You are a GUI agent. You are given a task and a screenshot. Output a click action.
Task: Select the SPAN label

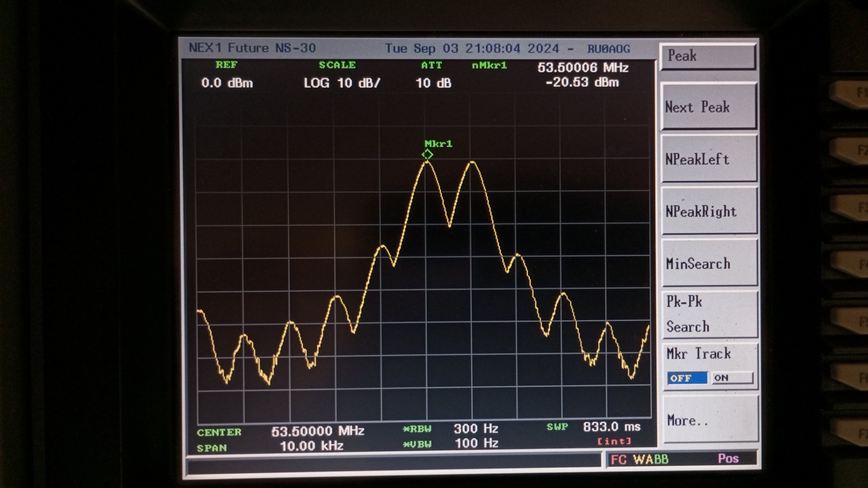point(212,448)
